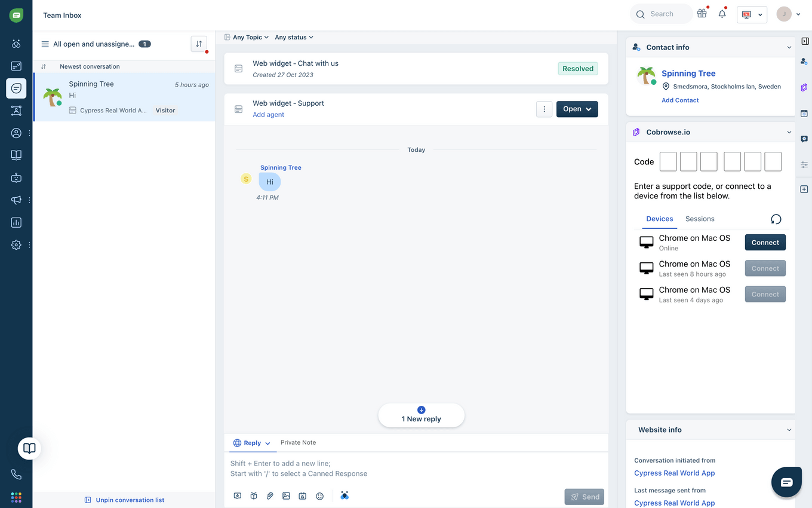This screenshot has height=508, width=812.
Task: Collapse the Contact info section
Action: click(789, 47)
